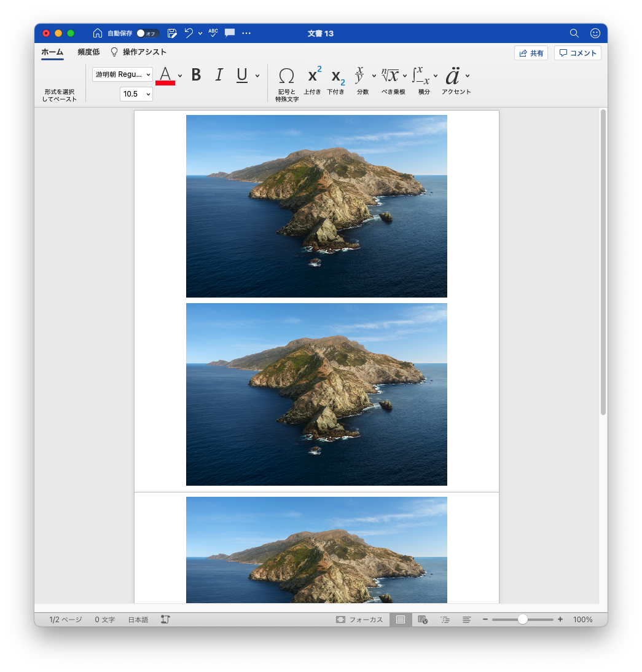The image size is (642, 672).
Task: Open the more options ellipsis
Action: point(246,33)
